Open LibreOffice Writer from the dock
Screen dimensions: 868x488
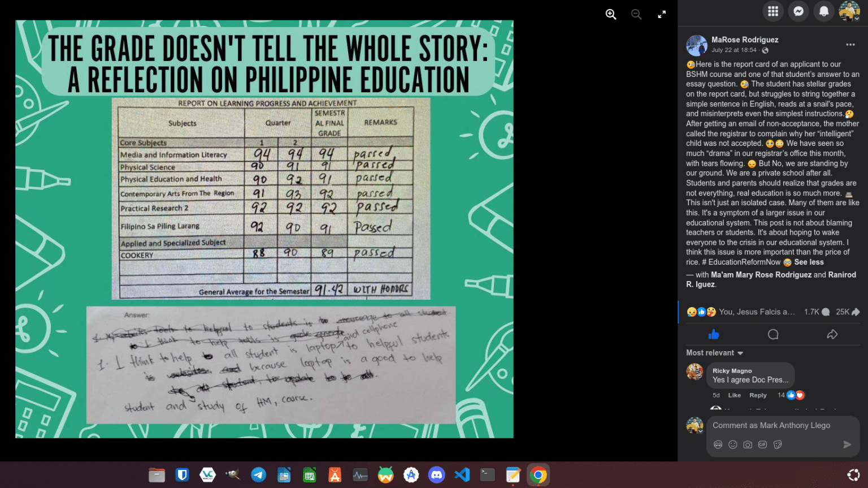click(284, 475)
